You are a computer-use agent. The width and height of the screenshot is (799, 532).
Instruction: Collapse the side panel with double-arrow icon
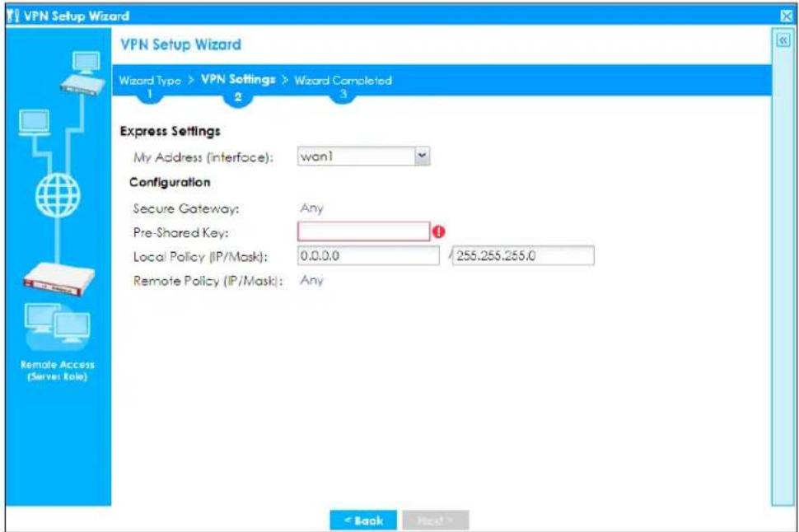point(783,40)
